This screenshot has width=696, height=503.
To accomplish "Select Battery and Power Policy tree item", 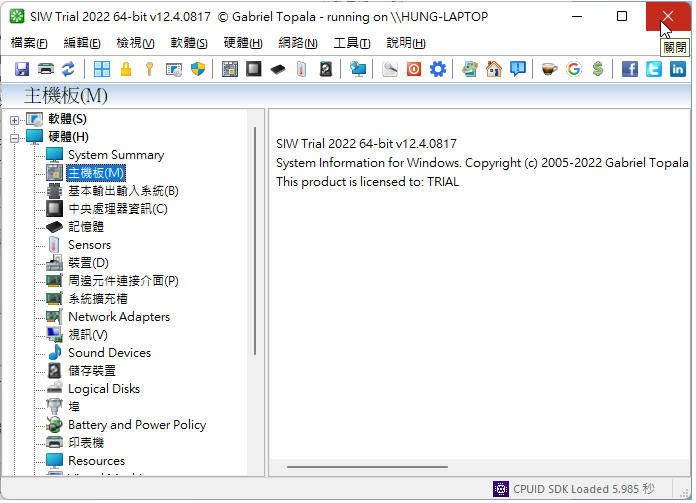I will [137, 425].
